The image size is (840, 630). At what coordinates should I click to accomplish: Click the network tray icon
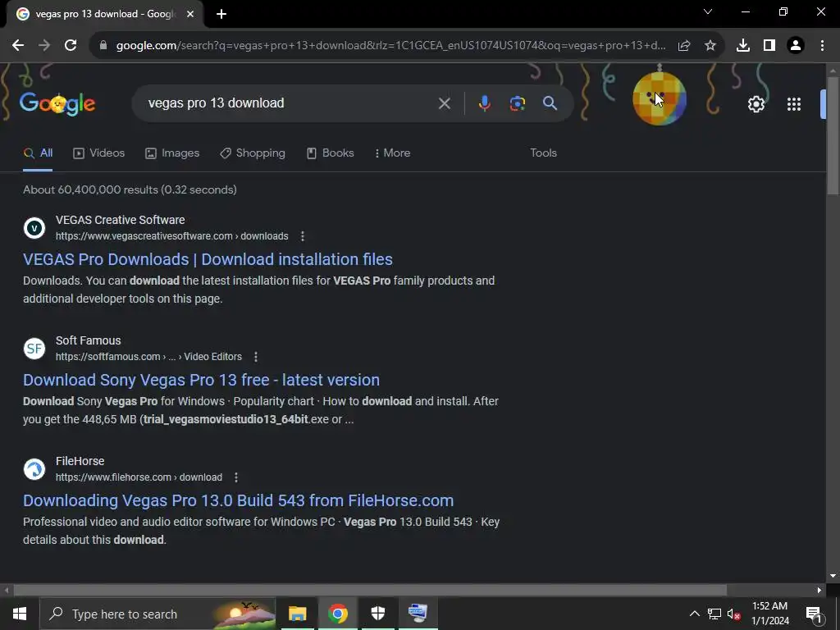pyautogui.click(x=714, y=614)
